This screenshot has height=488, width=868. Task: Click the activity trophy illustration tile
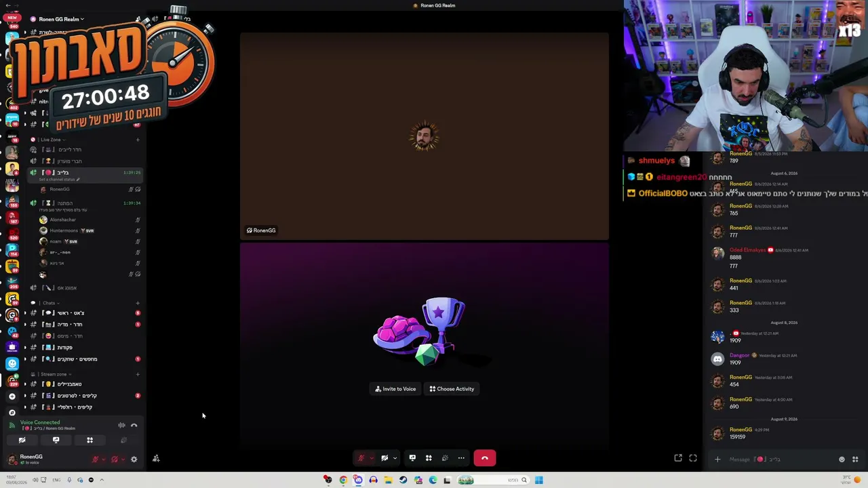click(425, 332)
